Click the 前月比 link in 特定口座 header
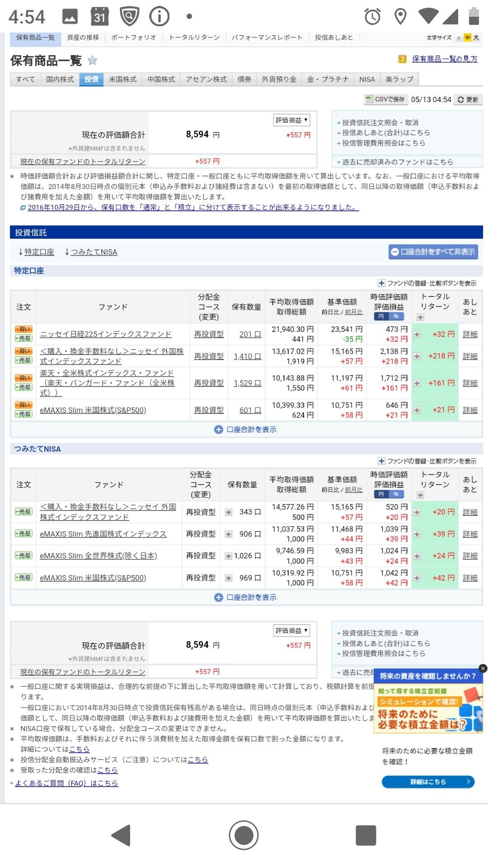This screenshot has width=488, height=868. (354, 312)
